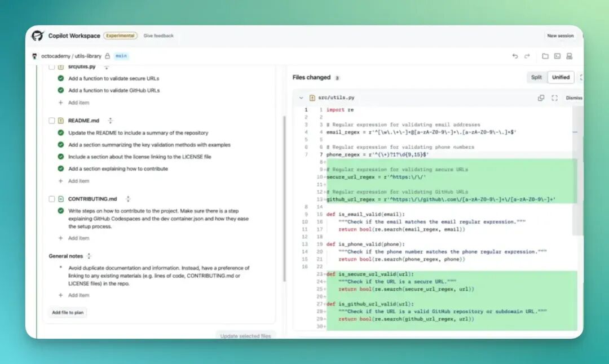Image resolution: width=609 pixels, height=364 pixels.
Task: Click the 'Avoid duplicate documentation' general note
Action: 159,276
